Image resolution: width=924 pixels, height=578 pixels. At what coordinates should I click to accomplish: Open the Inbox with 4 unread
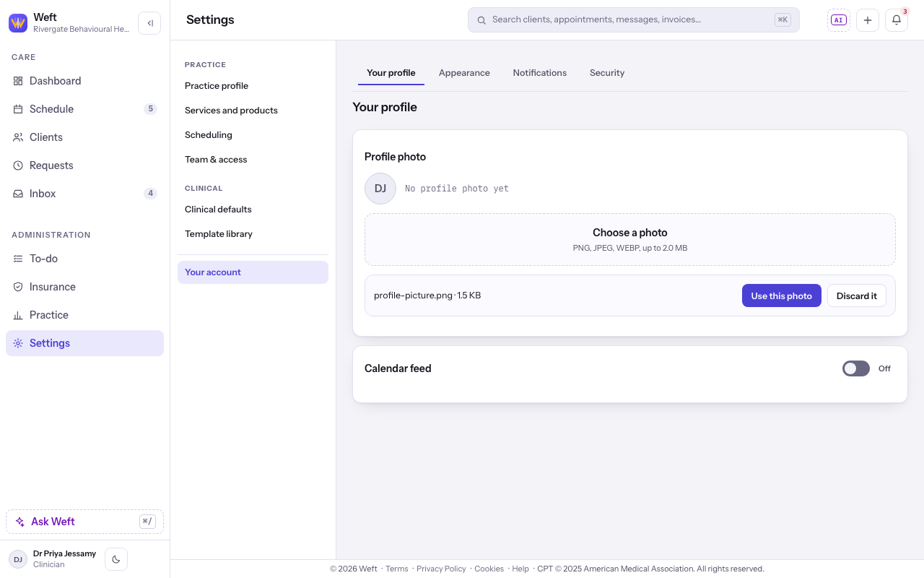84,194
